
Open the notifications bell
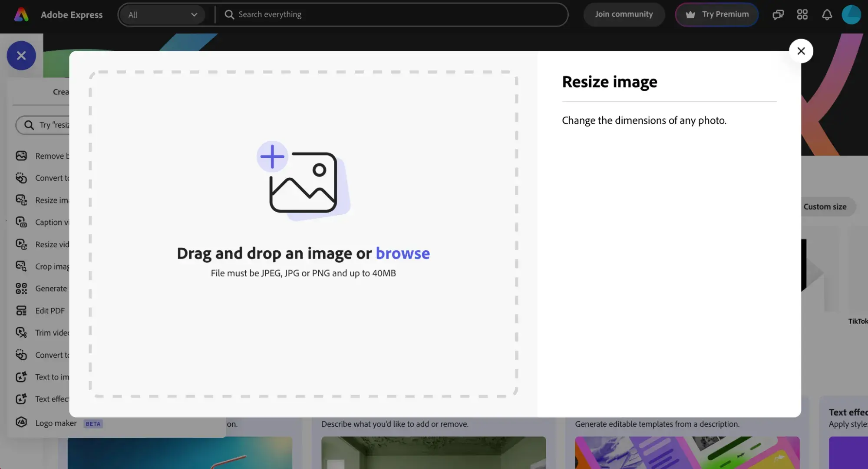pyautogui.click(x=826, y=15)
